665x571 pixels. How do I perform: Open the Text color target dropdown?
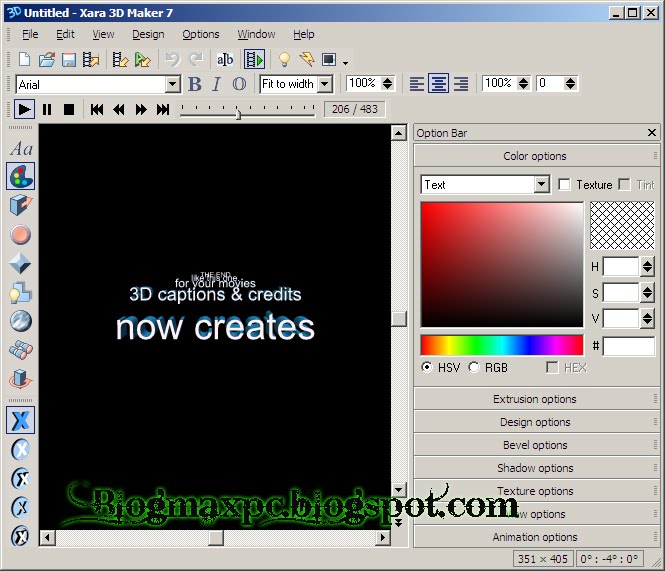click(542, 185)
